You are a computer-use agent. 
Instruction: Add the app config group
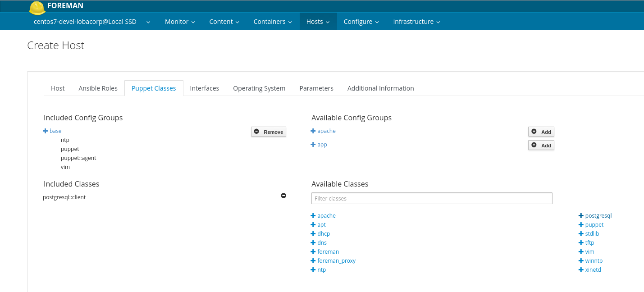(x=541, y=145)
